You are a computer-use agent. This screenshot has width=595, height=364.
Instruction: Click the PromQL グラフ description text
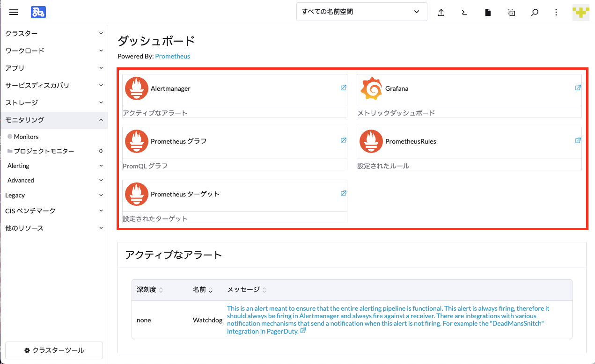(x=145, y=166)
